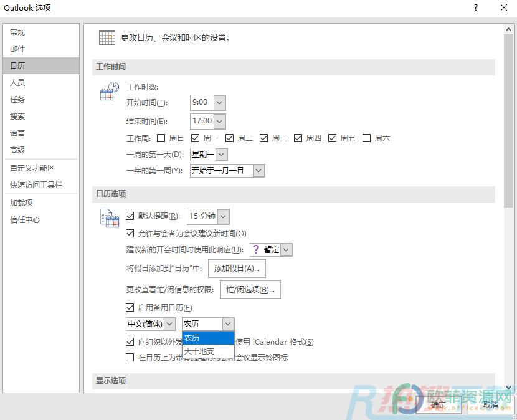Open the 人员 category
517x420 pixels.
[41, 82]
